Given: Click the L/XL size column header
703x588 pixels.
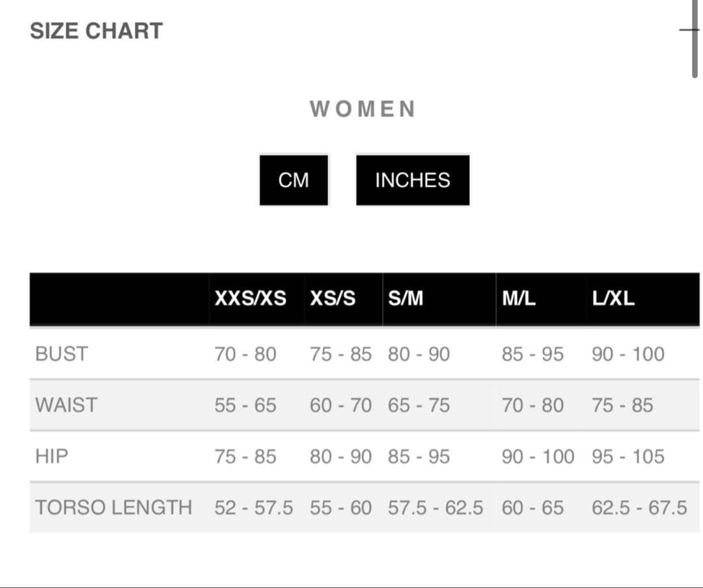Looking at the screenshot, I should point(613,298).
